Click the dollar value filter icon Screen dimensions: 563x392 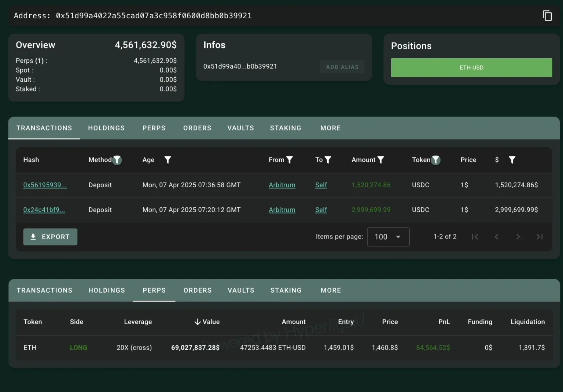coord(512,160)
